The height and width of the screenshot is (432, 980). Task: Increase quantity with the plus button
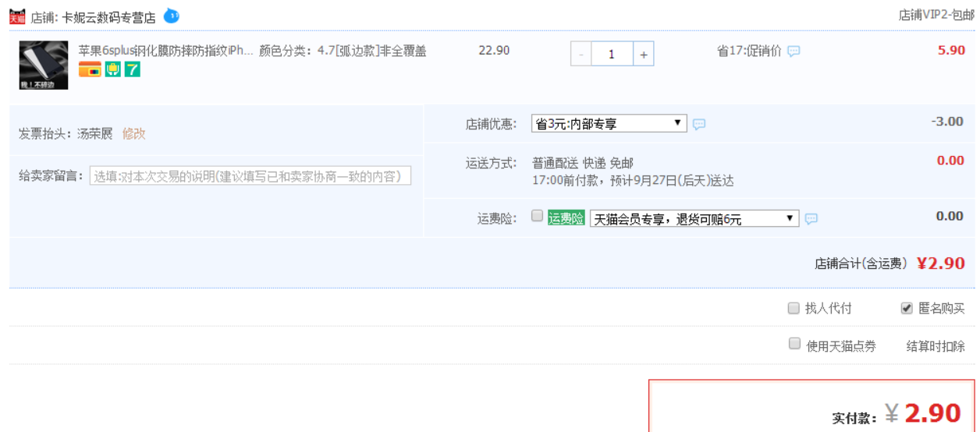(643, 55)
